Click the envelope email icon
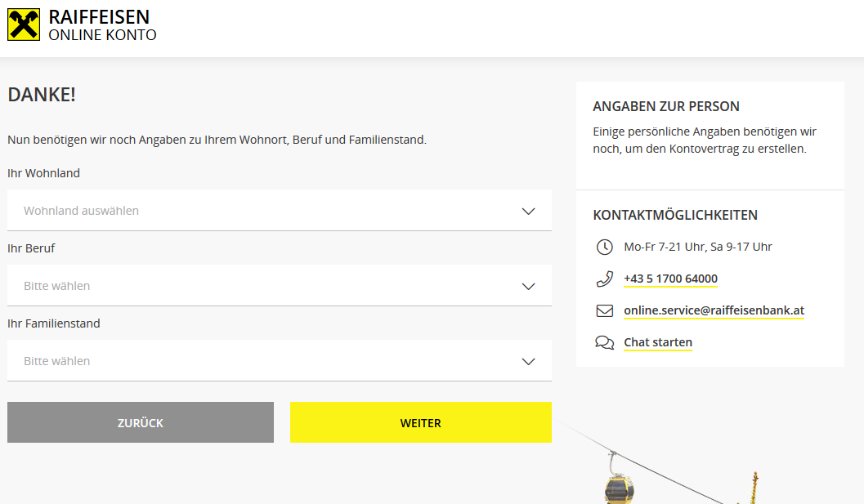 [604, 310]
